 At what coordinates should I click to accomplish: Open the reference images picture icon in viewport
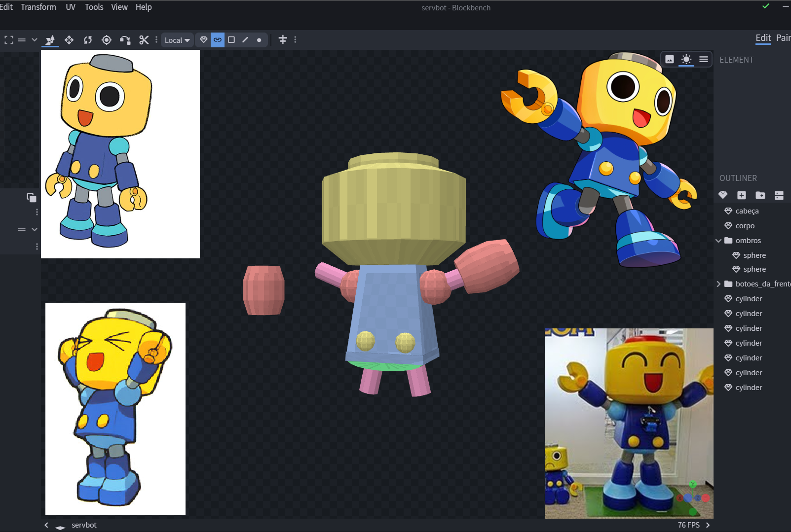(x=670, y=59)
